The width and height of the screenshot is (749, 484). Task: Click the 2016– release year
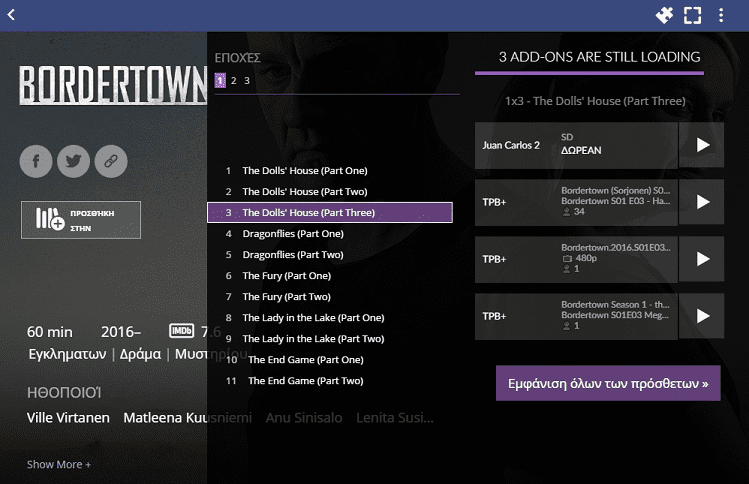(x=121, y=332)
